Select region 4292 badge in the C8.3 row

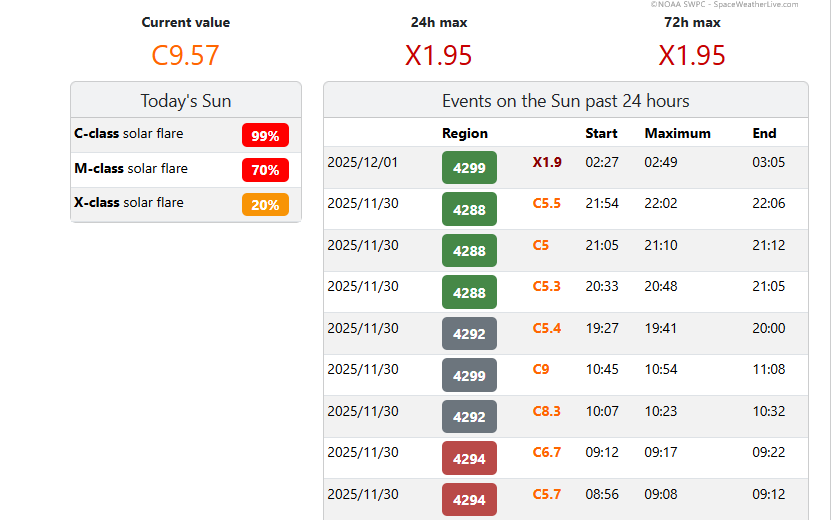(469, 417)
